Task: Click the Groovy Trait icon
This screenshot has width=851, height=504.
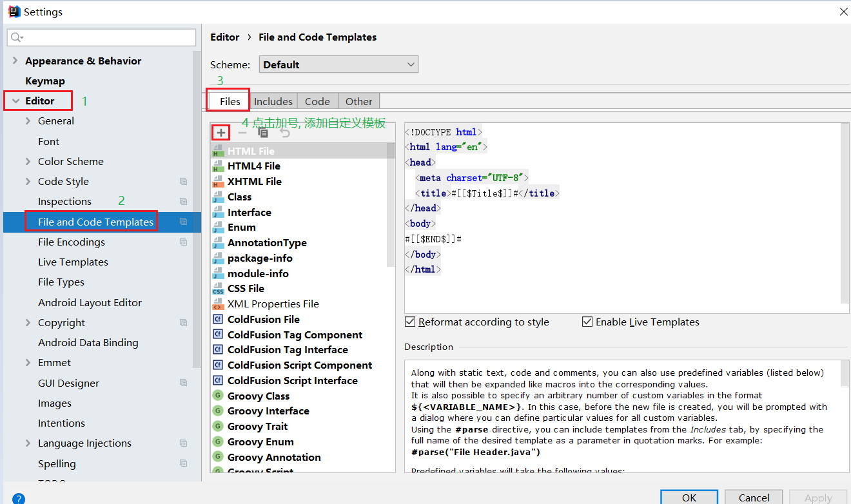Action: pyautogui.click(x=218, y=427)
